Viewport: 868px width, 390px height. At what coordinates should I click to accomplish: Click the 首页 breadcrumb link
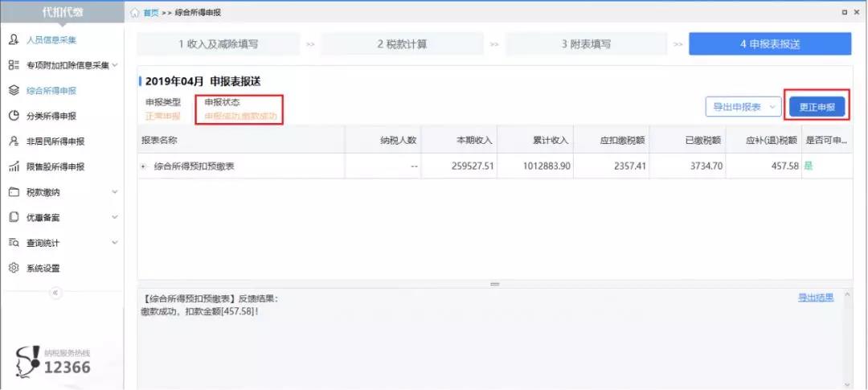pyautogui.click(x=150, y=14)
